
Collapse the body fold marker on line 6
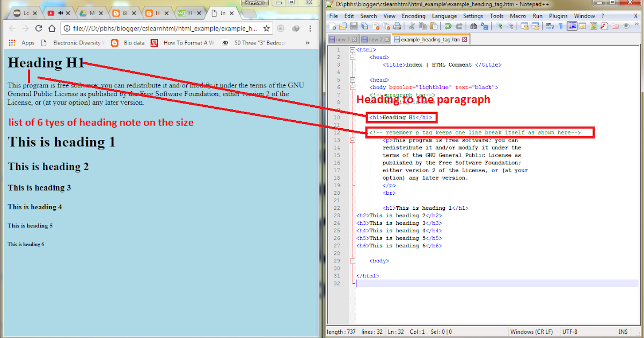[x=352, y=87]
